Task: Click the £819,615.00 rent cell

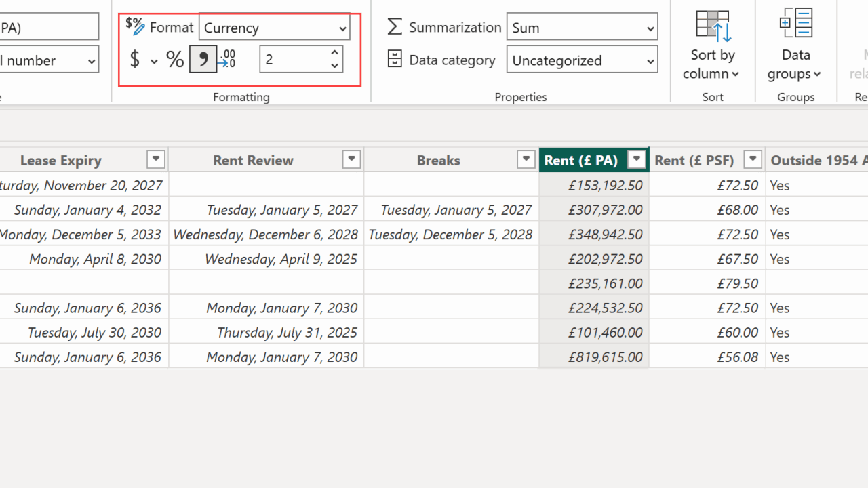Action: pos(605,357)
